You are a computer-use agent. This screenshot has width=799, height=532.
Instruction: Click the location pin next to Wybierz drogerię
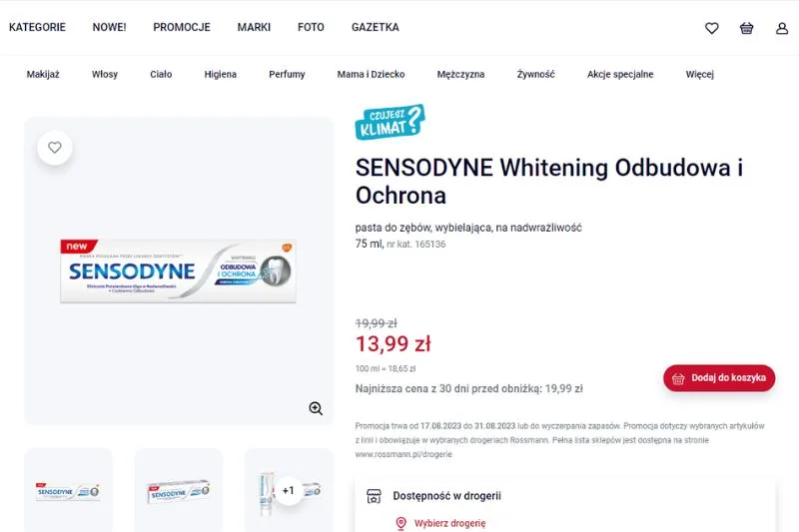click(x=401, y=523)
